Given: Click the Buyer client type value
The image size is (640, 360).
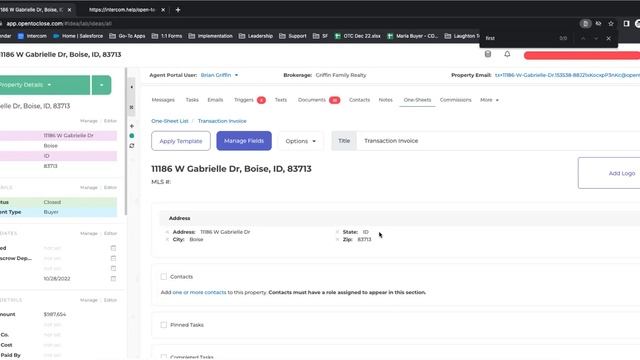Looking at the screenshot, I should pyautogui.click(x=51, y=212).
